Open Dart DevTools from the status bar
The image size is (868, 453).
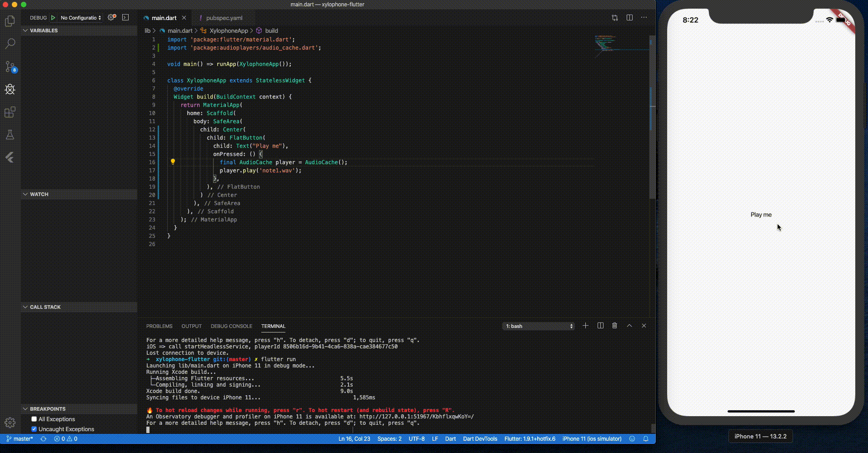click(x=480, y=439)
